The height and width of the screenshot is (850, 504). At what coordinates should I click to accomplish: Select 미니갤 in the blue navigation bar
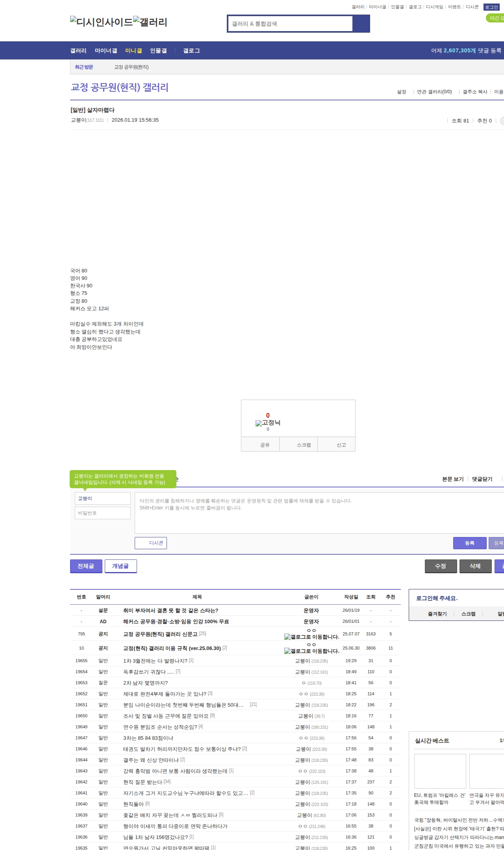pos(133,51)
